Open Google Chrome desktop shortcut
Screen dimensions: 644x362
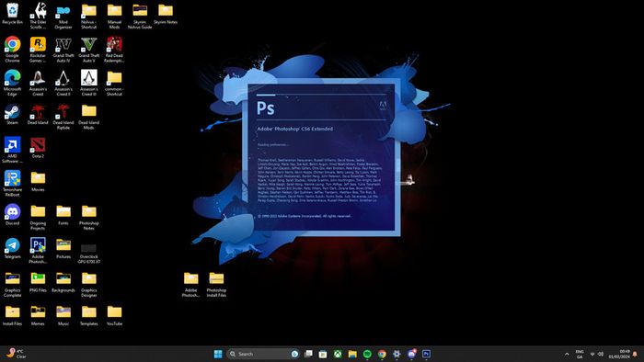(x=12, y=50)
